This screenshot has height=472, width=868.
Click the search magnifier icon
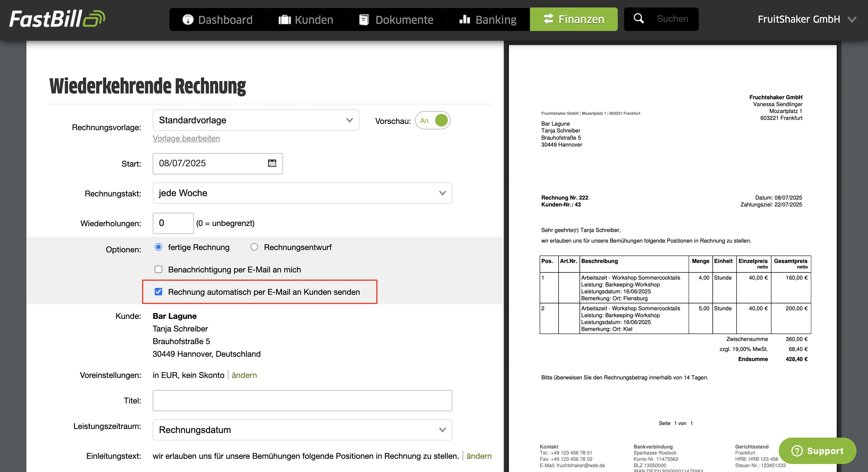[x=639, y=18]
